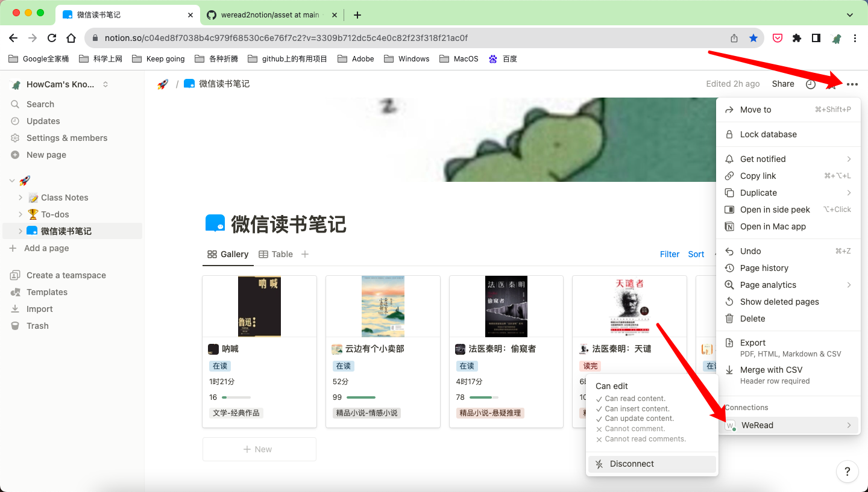Click the Disconnect button
This screenshot has height=492, width=868.
click(652, 464)
